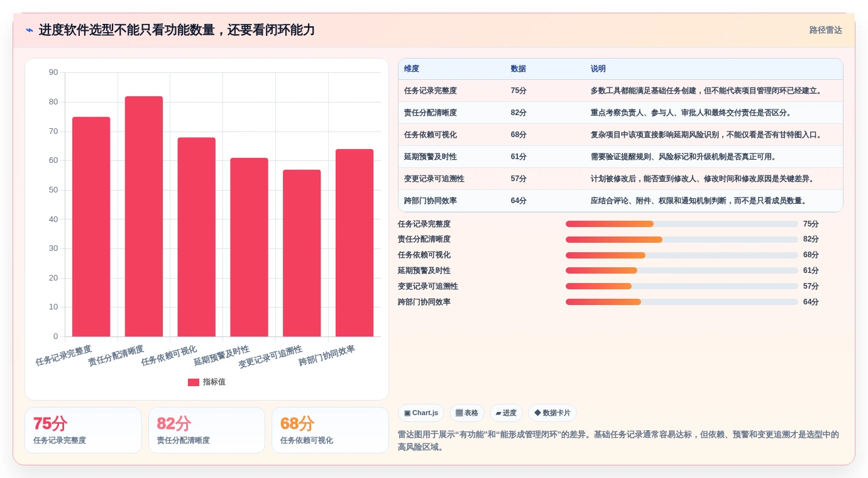Click the 任务记录完整度 x-axis label
This screenshot has width=868, height=478.
point(63,355)
